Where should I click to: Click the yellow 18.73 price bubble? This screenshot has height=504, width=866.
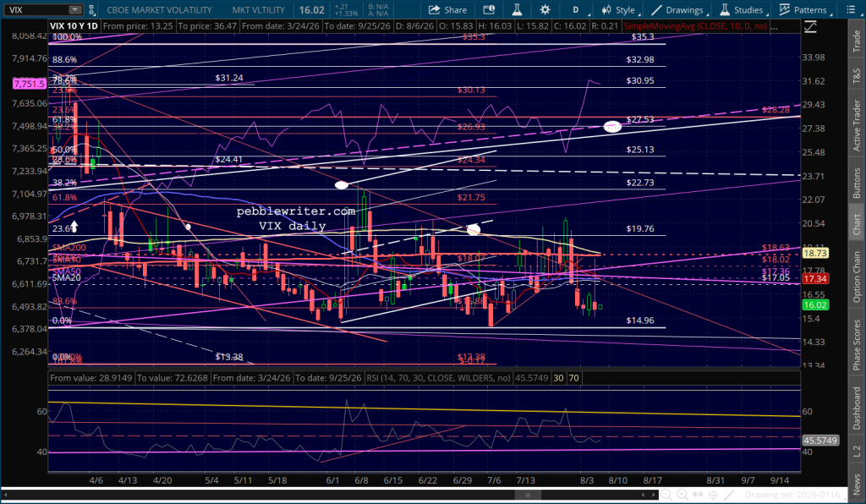coord(814,253)
